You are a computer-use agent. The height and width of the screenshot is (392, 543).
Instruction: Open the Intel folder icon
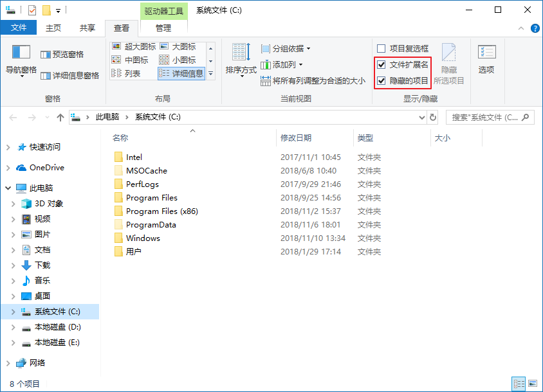(x=118, y=157)
